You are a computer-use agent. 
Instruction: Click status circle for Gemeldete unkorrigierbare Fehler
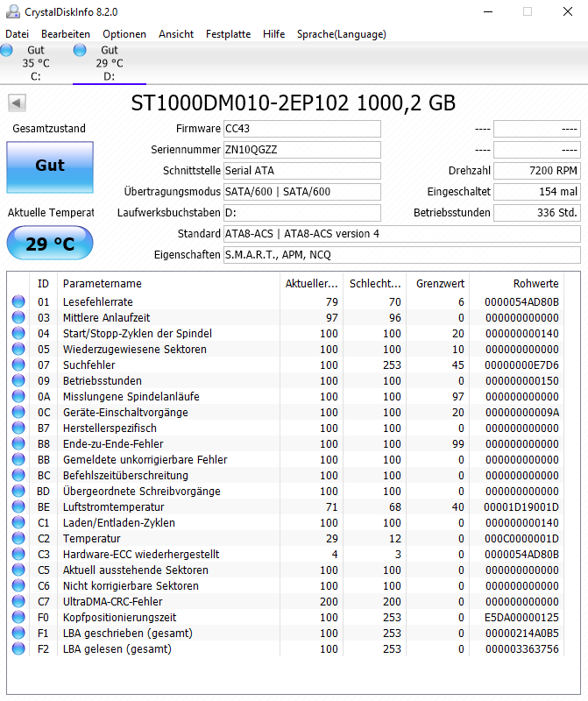click(18, 459)
